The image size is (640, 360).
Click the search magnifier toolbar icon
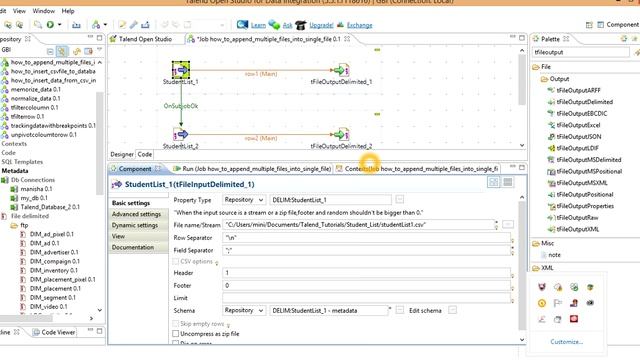pyautogui.click(x=38, y=25)
